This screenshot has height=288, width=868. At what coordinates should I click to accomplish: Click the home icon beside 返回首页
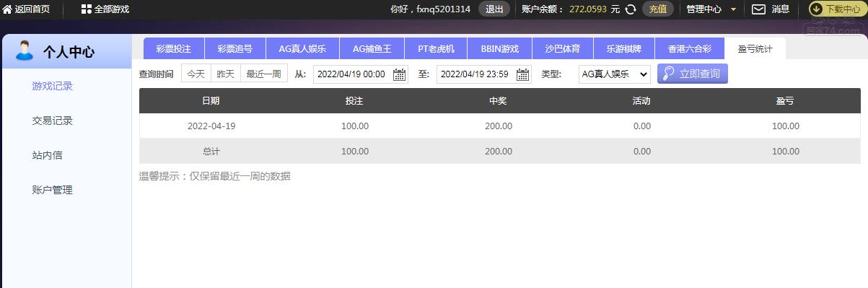[x=7, y=9]
